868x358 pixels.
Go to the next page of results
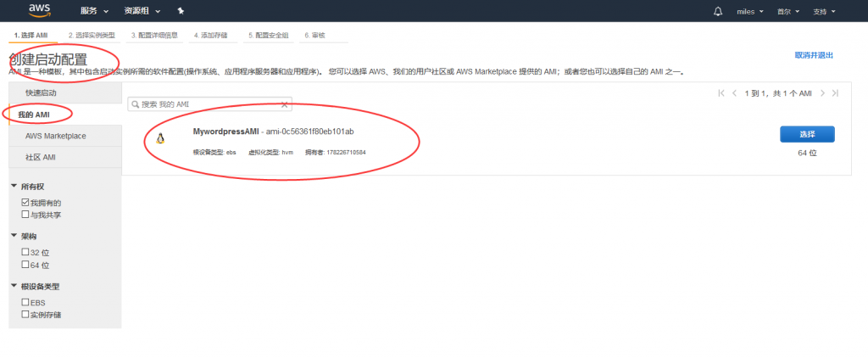click(822, 93)
